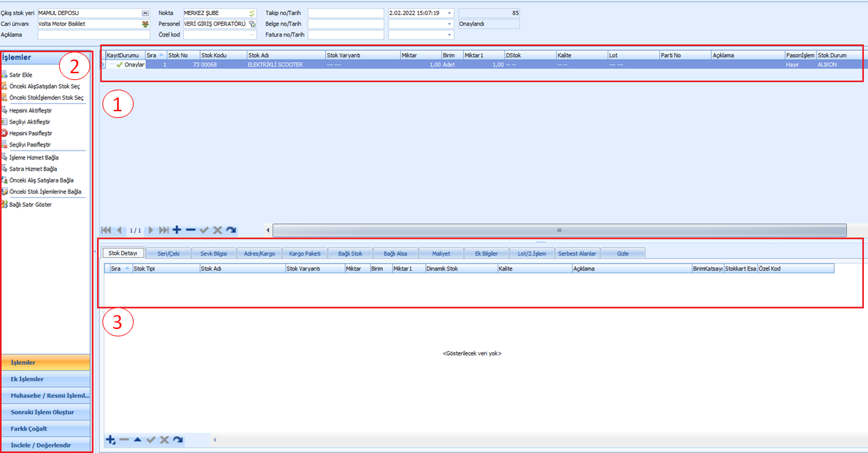Viewport: 868px width, 453px height.
Task: Click the Açıklama input field in header
Action: coord(94,35)
